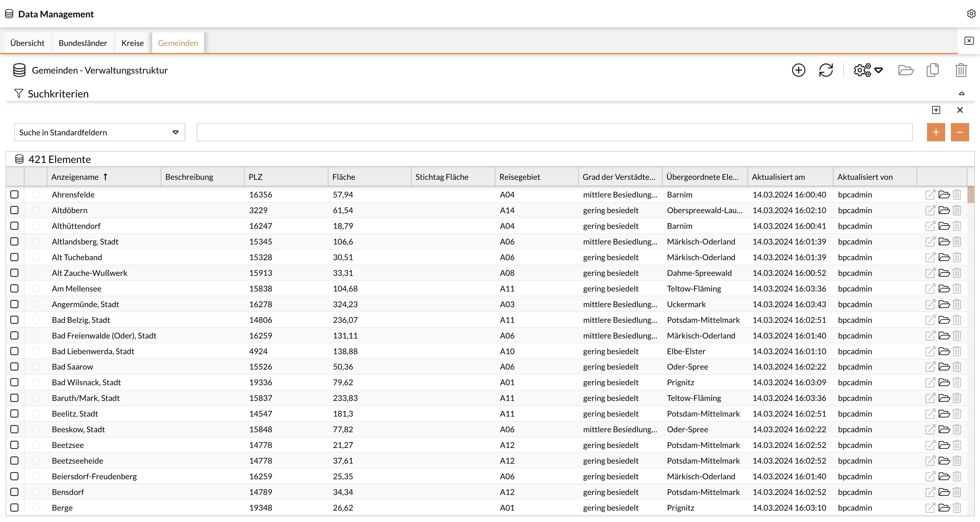Collapse the Suchkriterien section
This screenshot has height=522, width=980.
pyautogui.click(x=961, y=93)
